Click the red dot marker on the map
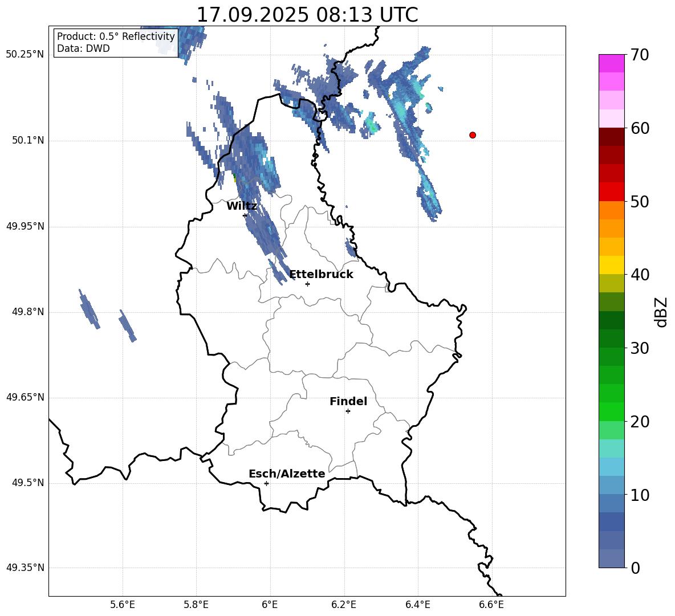Screen dimensions: 675x616 pyautogui.click(x=473, y=135)
